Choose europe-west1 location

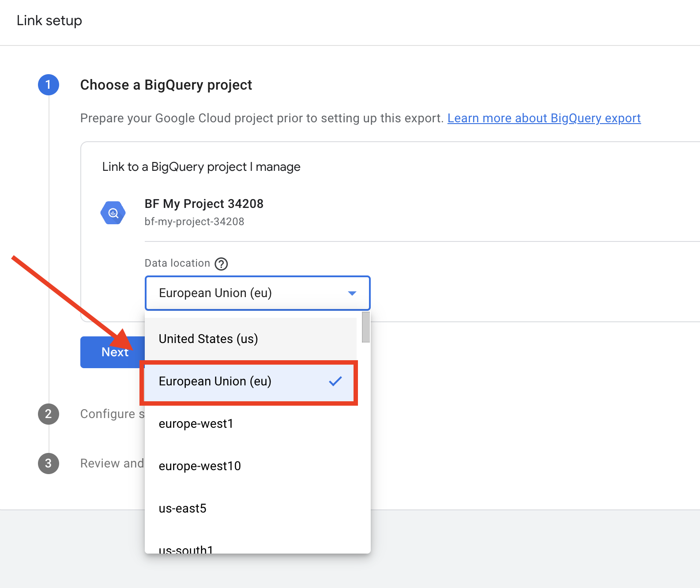pos(251,424)
